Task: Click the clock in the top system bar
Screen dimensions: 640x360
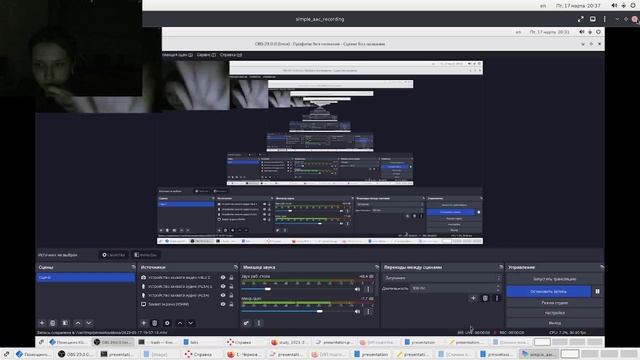Action: click(x=578, y=6)
